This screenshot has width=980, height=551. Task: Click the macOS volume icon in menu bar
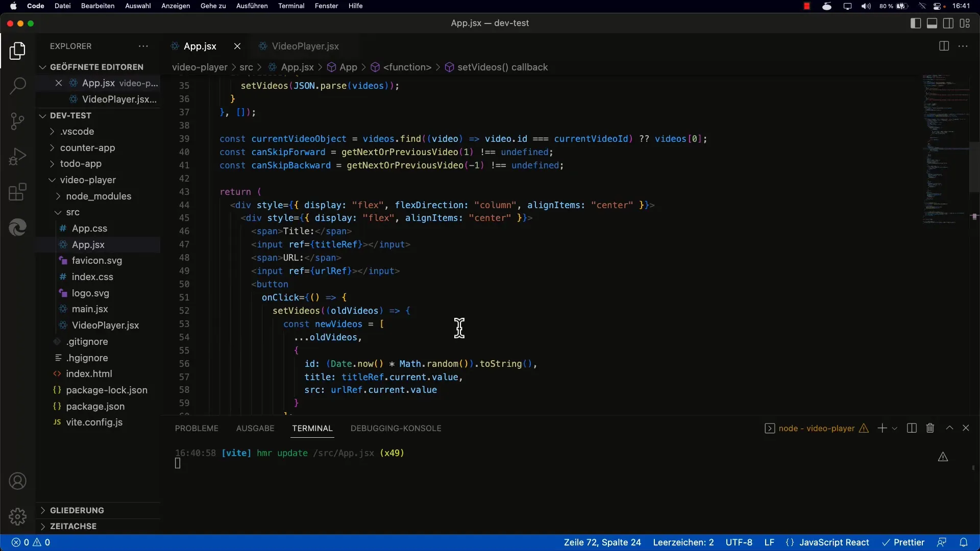coord(866,6)
